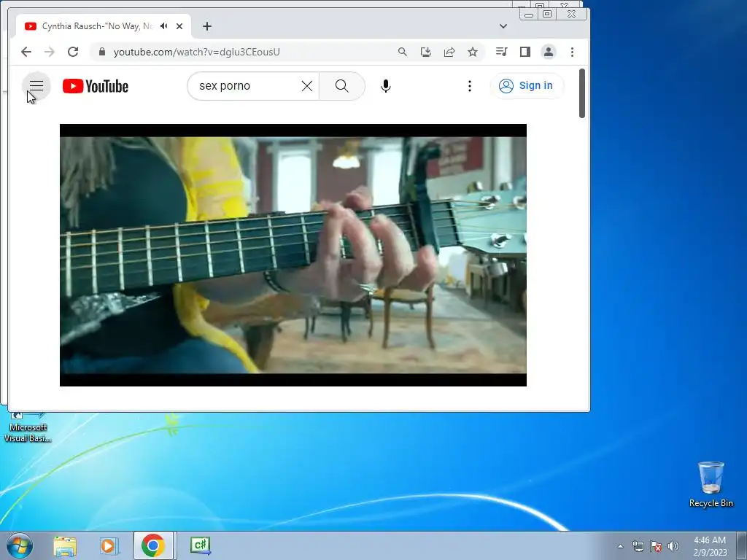Viewport: 747px width, 560px height.
Task: Click the video player to pause
Action: (293, 254)
